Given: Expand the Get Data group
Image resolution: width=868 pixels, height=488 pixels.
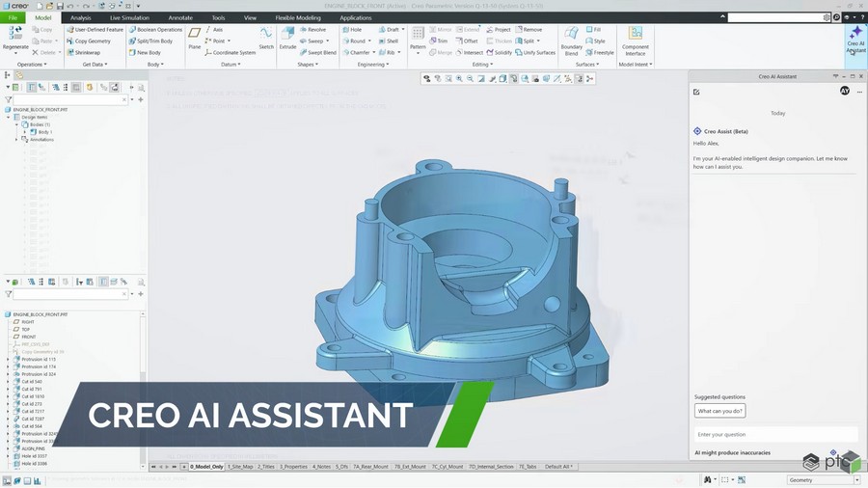Looking at the screenshot, I should click(x=95, y=65).
